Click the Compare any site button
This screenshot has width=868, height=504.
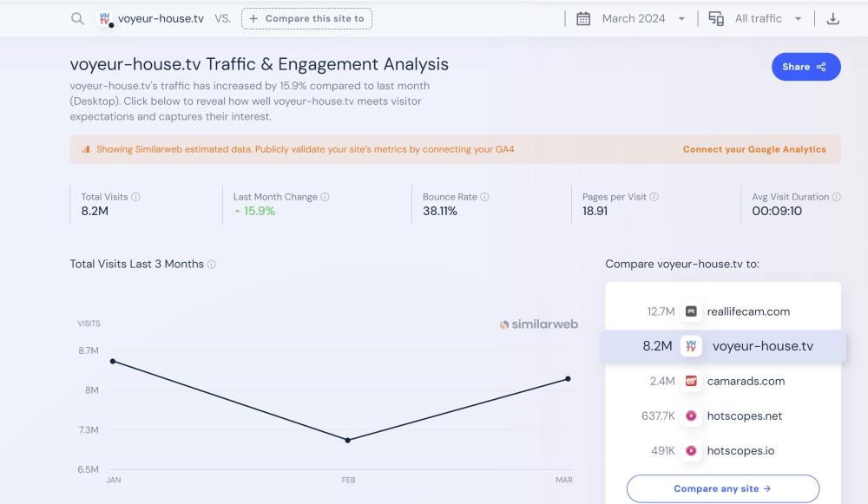point(722,488)
